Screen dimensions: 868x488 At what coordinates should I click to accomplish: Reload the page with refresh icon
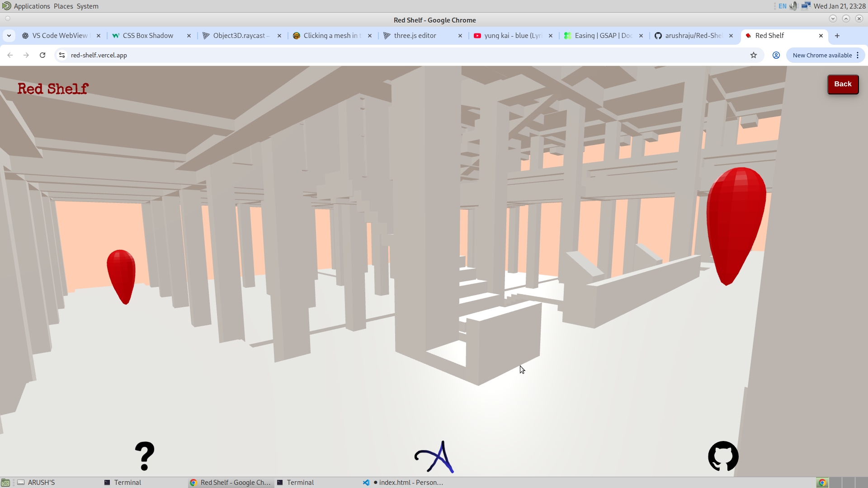pos(42,55)
